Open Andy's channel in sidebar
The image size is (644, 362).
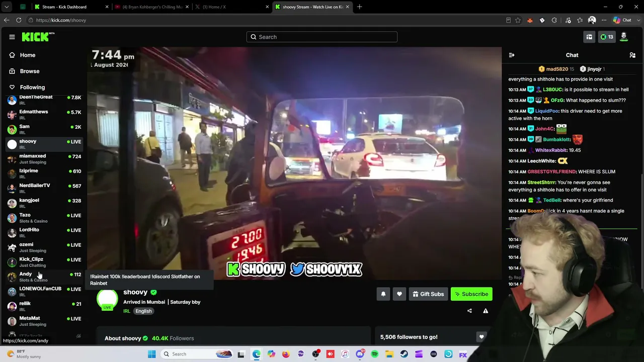(x=44, y=277)
